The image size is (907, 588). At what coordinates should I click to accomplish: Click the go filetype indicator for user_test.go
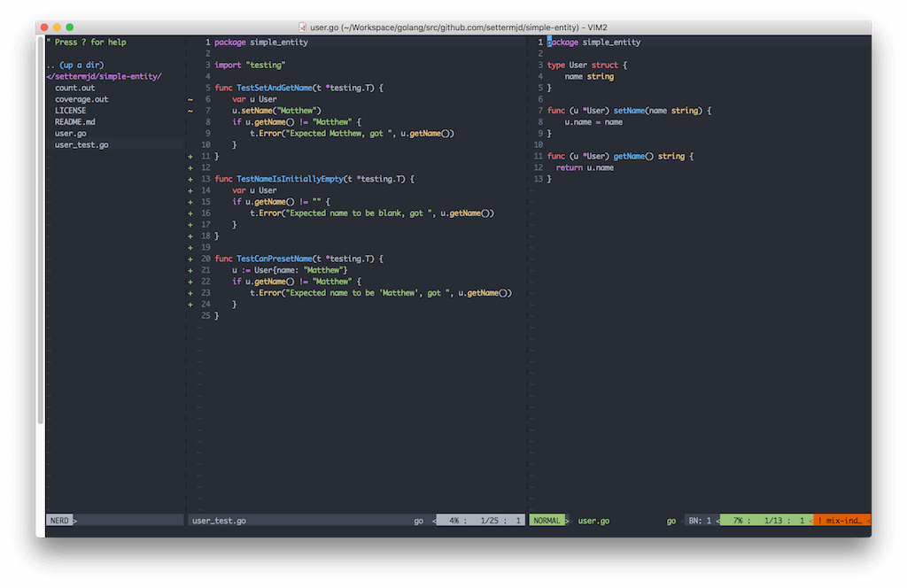pos(418,520)
